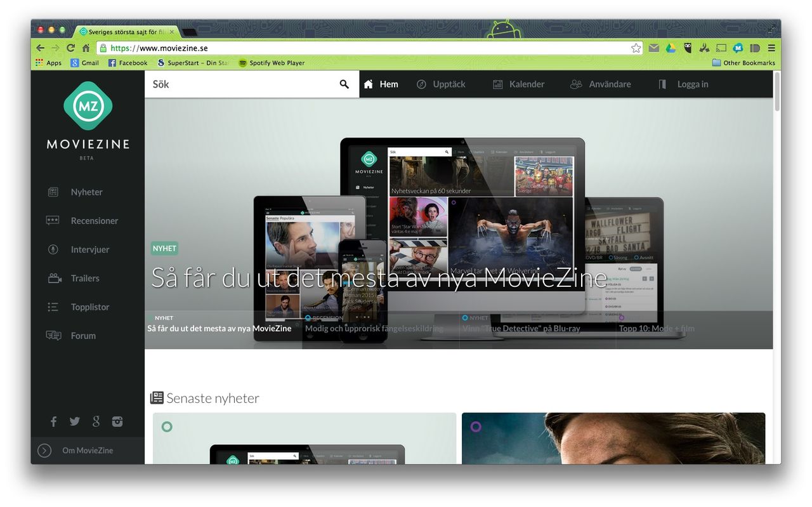Viewport: 812px width, 507px height.
Task: Toggle browser fullscreen arrows
Action: (771, 28)
